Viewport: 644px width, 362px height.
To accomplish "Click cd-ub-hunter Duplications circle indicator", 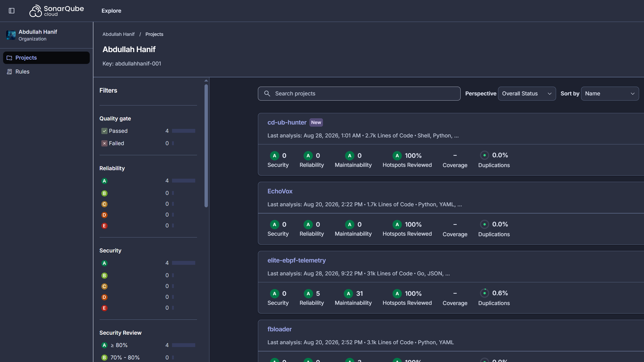I will pyautogui.click(x=484, y=155).
